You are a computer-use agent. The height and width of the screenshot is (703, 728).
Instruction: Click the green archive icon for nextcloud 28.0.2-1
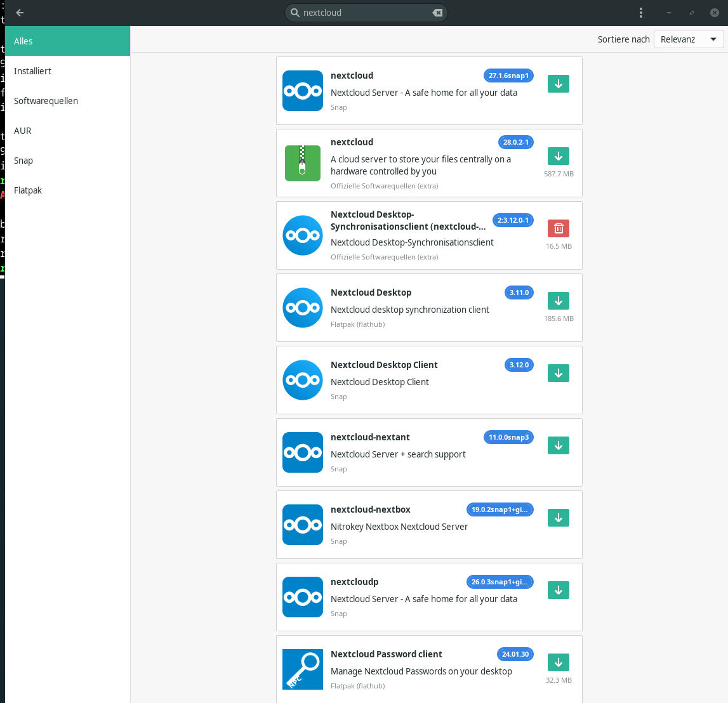[x=303, y=163]
